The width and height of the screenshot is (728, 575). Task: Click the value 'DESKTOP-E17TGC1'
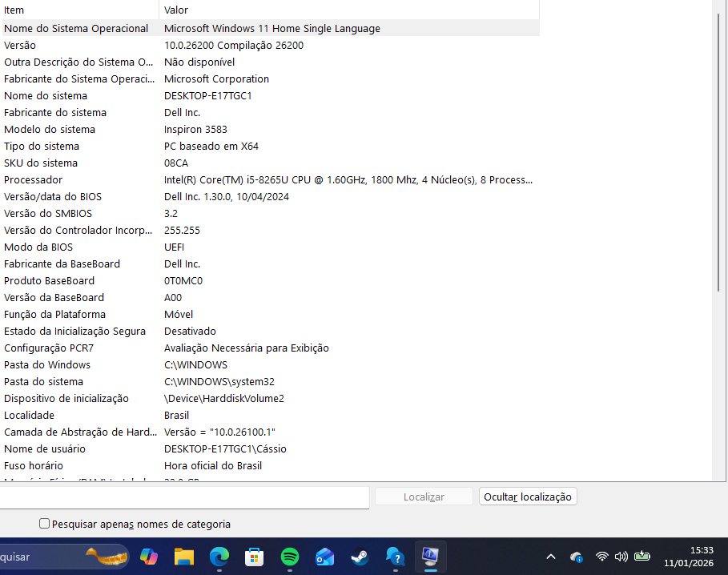[x=207, y=95]
